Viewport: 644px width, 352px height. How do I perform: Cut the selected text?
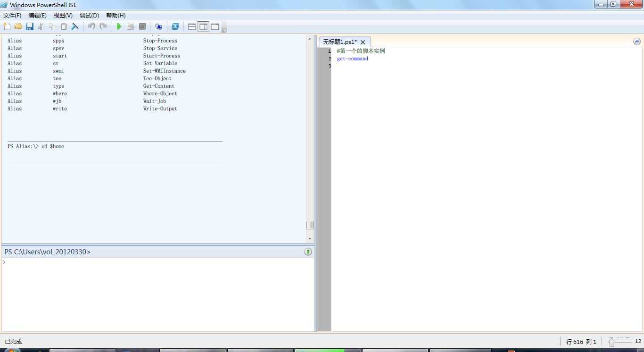41,26
